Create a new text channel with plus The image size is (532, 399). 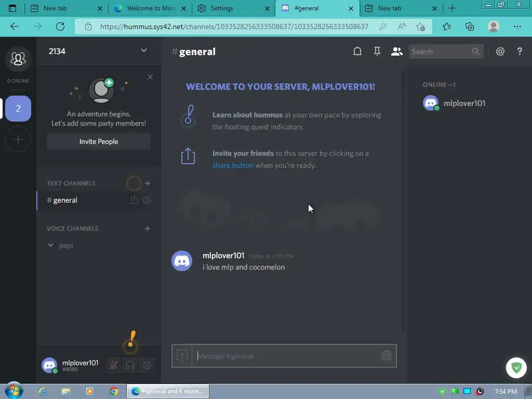pos(147,183)
